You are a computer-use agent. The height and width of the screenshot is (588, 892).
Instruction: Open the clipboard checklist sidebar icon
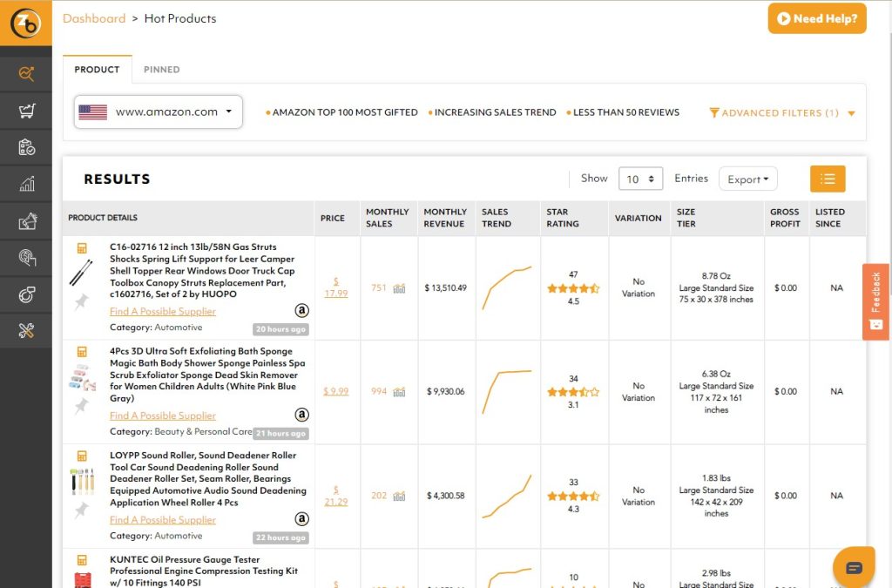tap(26, 147)
